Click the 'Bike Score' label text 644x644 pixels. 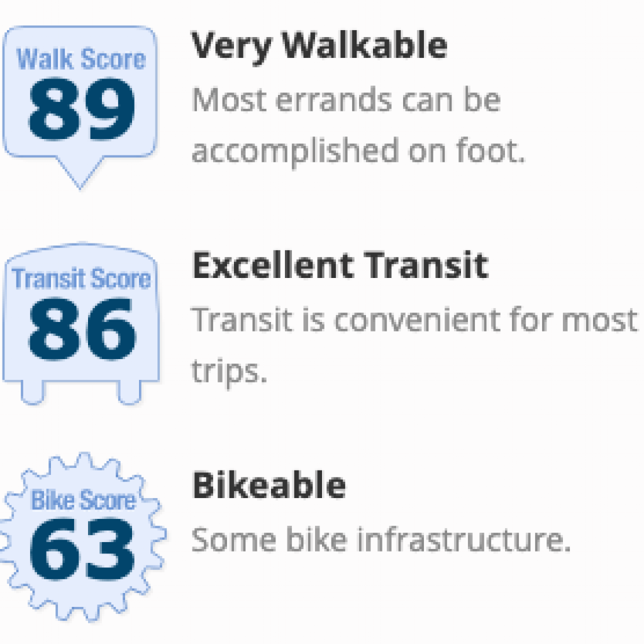84,500
